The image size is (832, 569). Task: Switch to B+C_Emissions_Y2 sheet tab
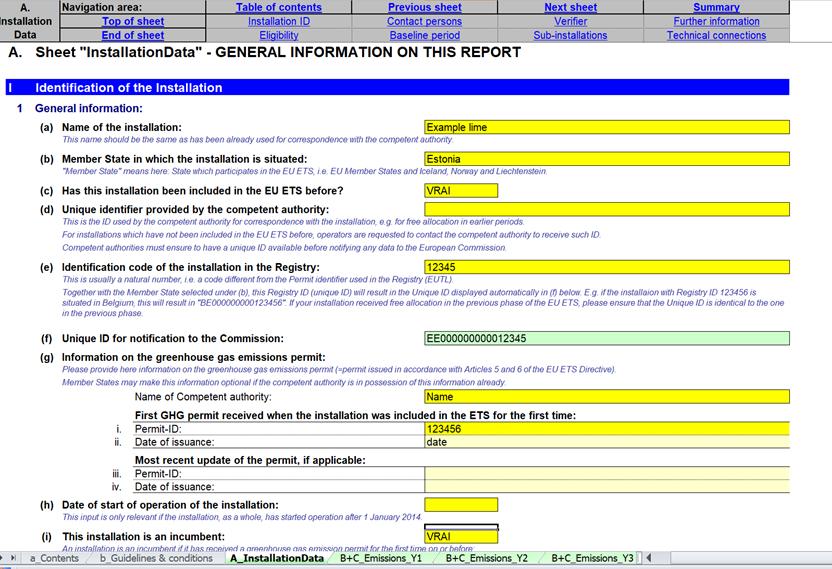coord(487,558)
